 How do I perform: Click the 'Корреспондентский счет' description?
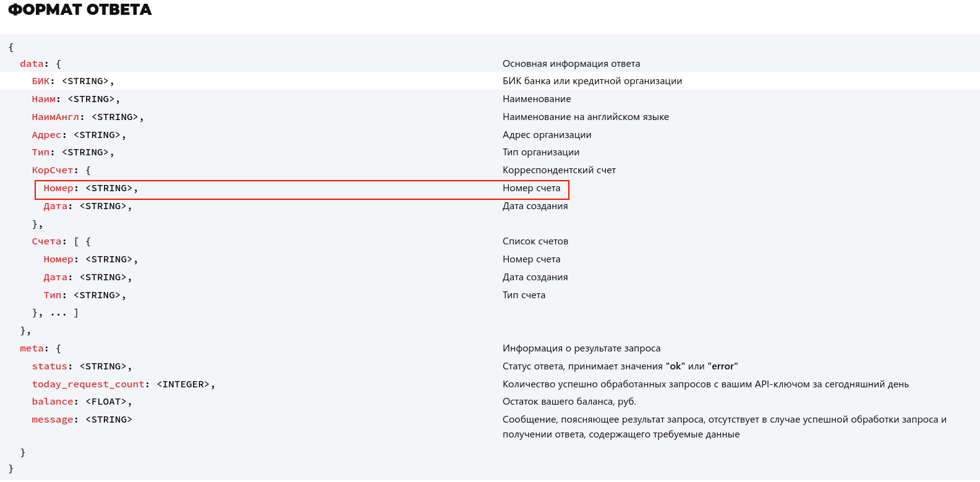click(x=559, y=170)
